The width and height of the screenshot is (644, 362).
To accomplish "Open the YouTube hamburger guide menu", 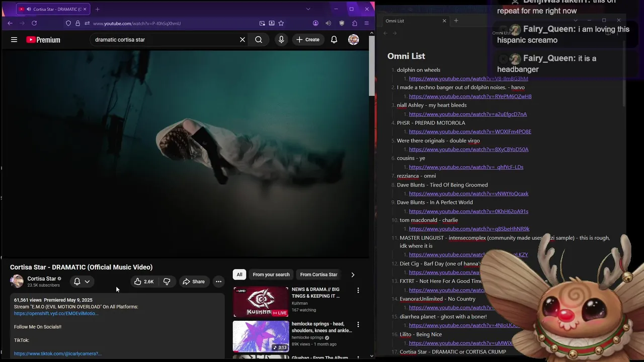I will pos(14,40).
